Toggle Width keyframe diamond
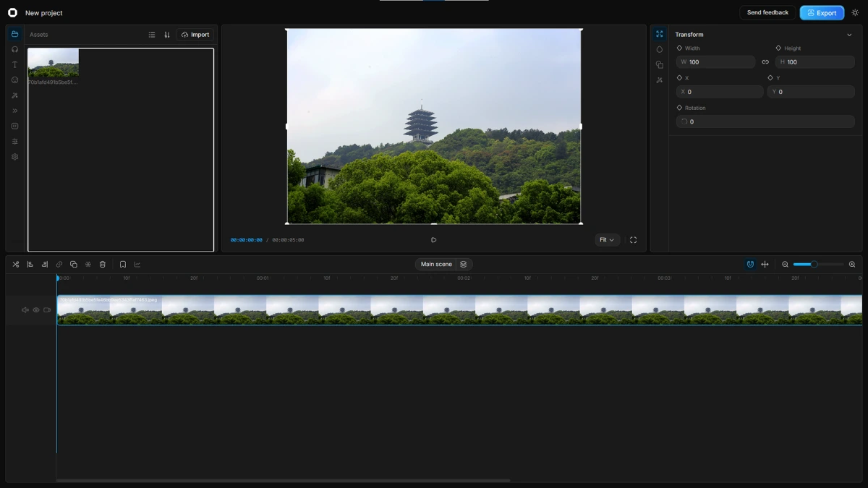 pyautogui.click(x=679, y=48)
